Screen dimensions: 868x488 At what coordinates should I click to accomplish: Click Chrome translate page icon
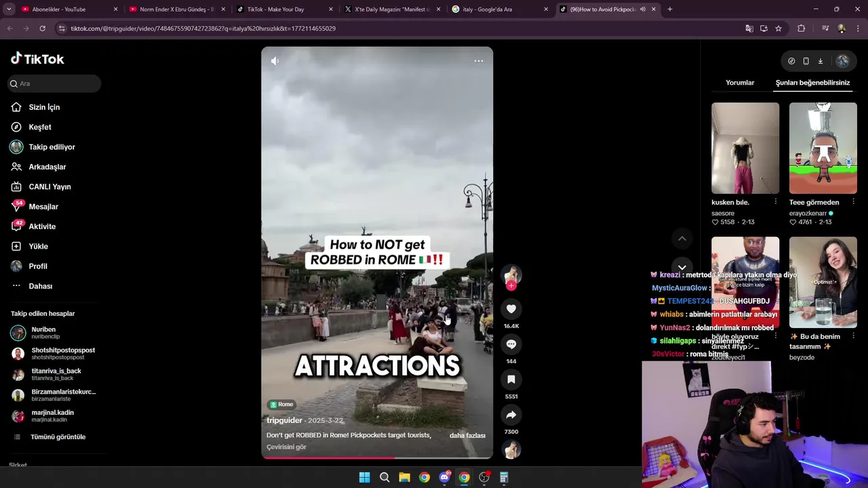[749, 28]
